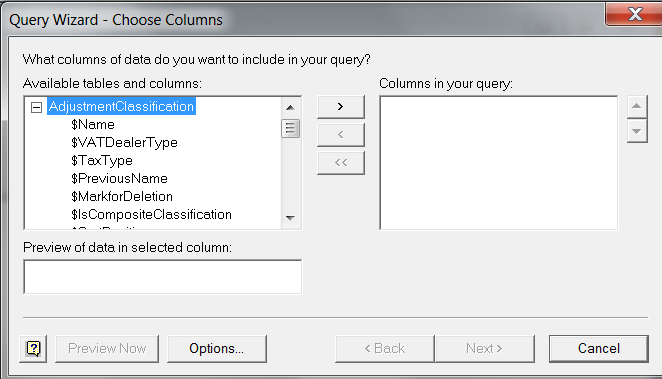This screenshot has width=662, height=379.
Task: Select the $VATDealerType column
Action: [x=124, y=143]
